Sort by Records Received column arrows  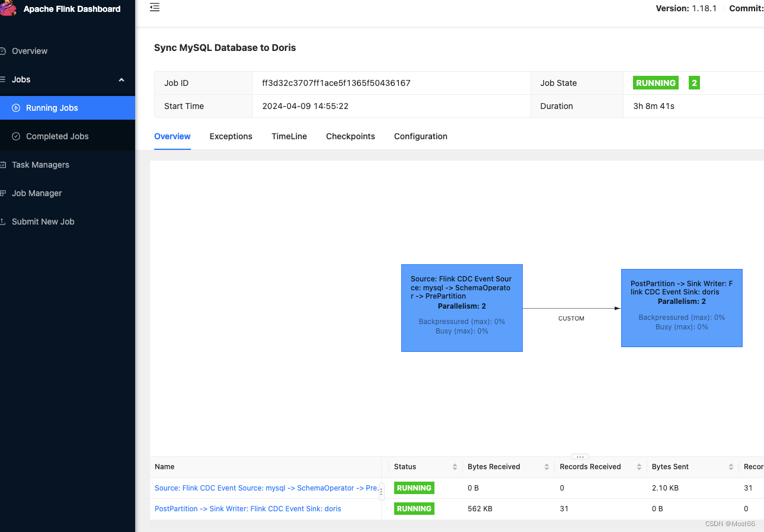tap(638, 467)
